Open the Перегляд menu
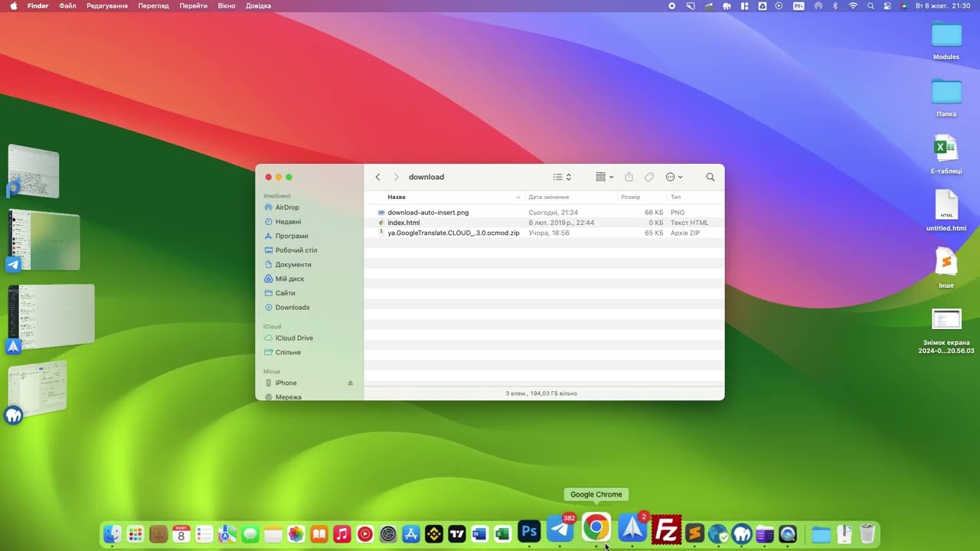This screenshot has width=980, height=551. (x=154, y=5)
